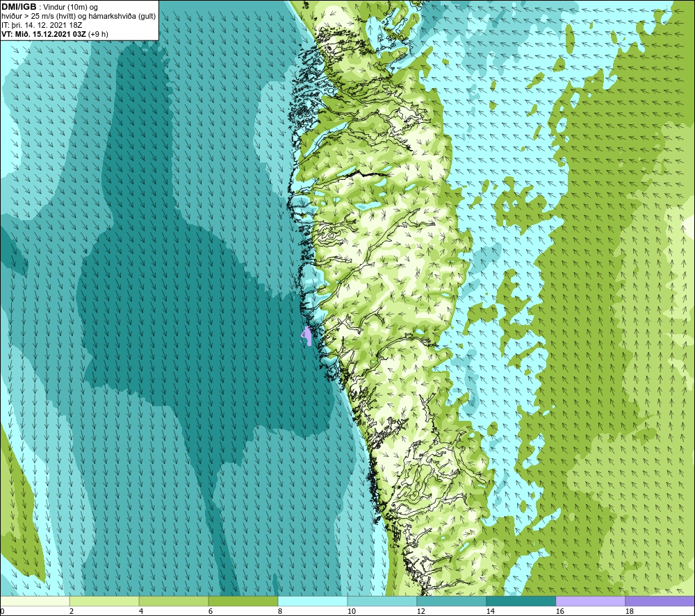The height and width of the screenshot is (616, 695).
Task: Click the 16–18 m/s lavender legend swatch
Action: [x=590, y=601]
